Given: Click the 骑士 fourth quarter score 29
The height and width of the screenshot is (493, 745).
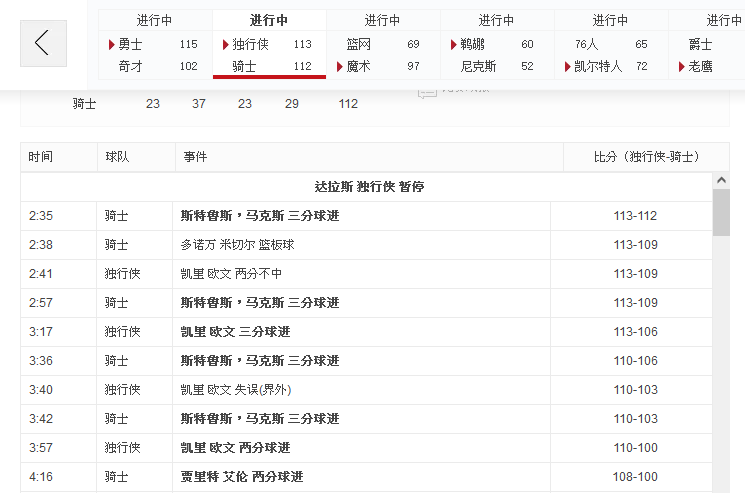Looking at the screenshot, I should (292, 104).
